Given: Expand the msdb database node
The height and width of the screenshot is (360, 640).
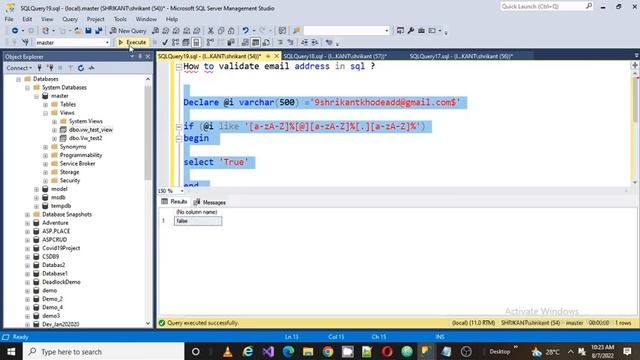Looking at the screenshot, I should (37, 198).
